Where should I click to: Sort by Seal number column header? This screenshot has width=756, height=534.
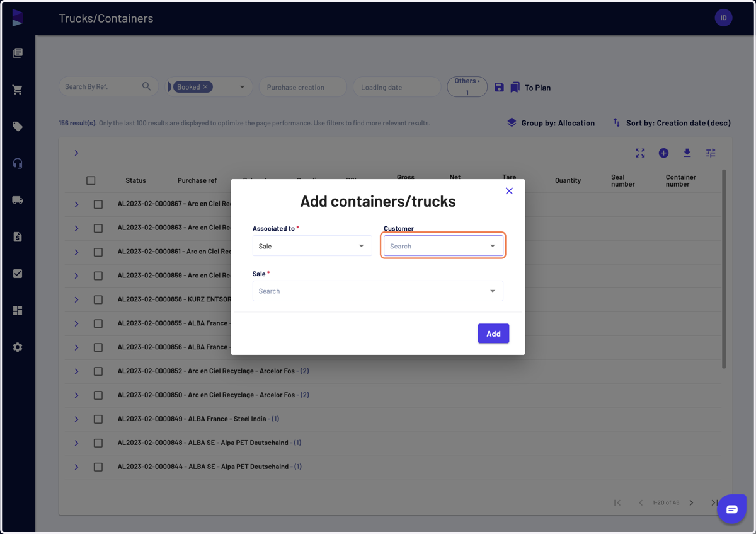pos(623,180)
